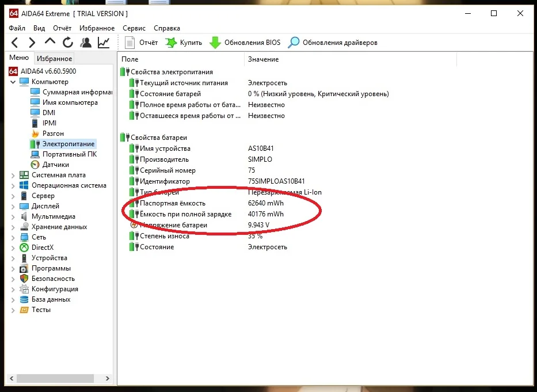Expand the Системная плата node

point(13,176)
